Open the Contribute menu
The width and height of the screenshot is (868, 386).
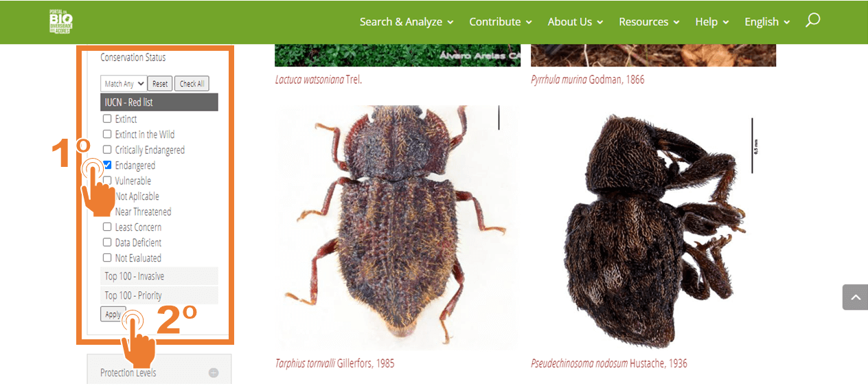[x=501, y=22]
